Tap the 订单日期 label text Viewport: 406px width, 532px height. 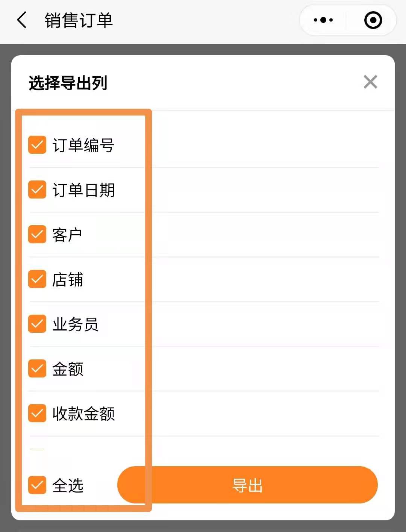[x=83, y=190]
